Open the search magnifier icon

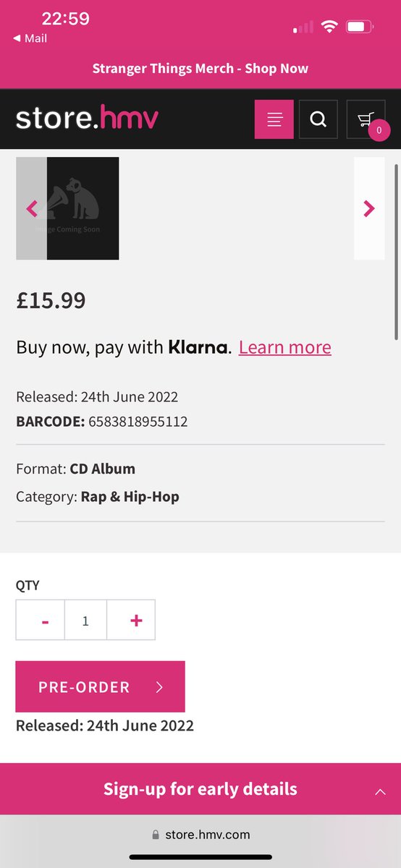(x=318, y=119)
